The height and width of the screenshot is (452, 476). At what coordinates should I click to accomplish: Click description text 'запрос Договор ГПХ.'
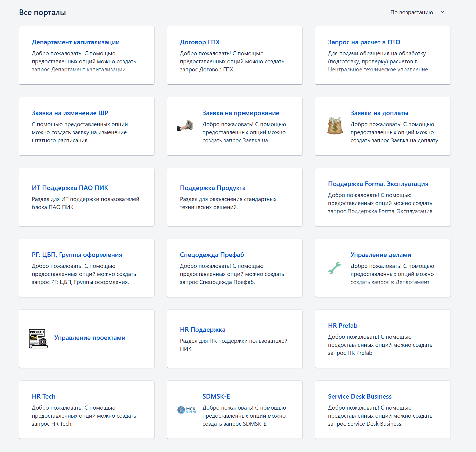click(207, 70)
